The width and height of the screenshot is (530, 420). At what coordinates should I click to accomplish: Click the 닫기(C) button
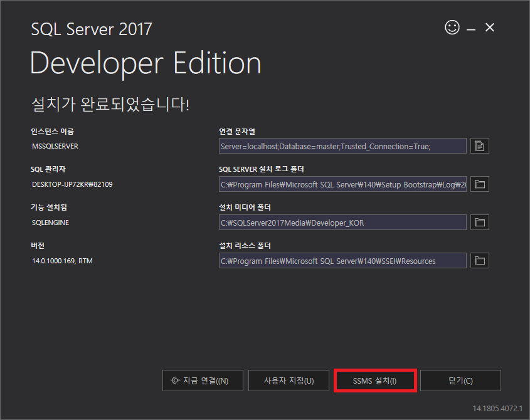click(460, 381)
